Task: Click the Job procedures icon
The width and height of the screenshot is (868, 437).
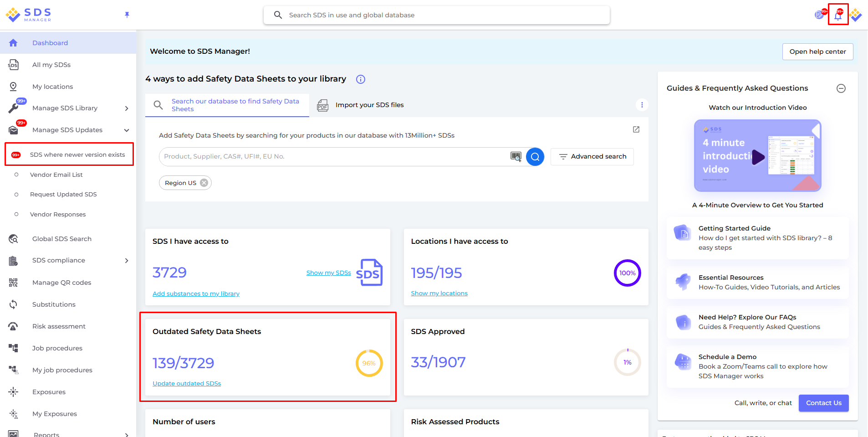Action: 13,348
